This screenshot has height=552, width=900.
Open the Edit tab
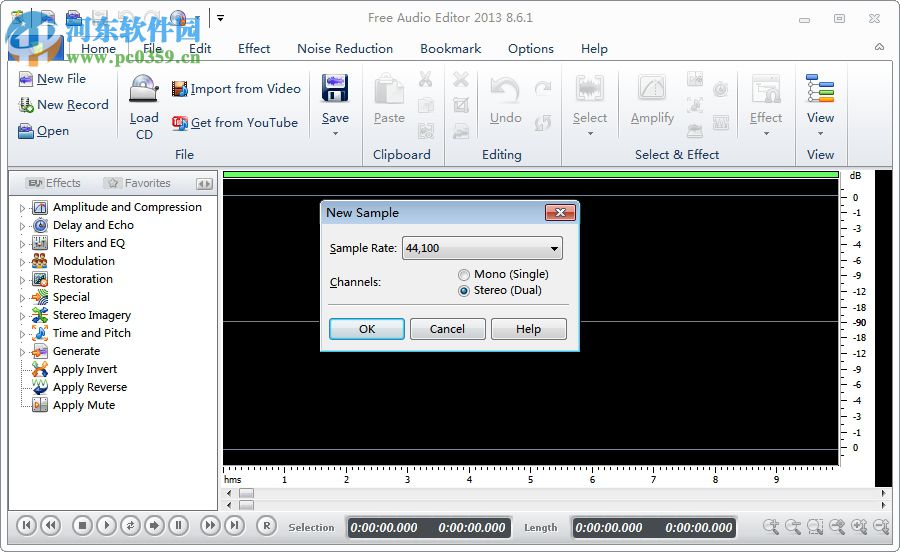pyautogui.click(x=200, y=49)
